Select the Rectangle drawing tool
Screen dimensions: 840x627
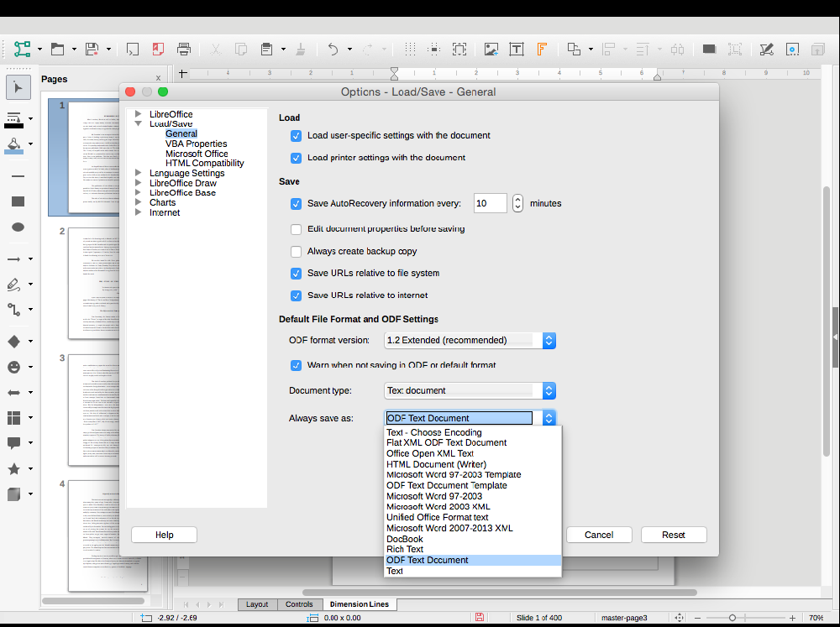click(18, 201)
